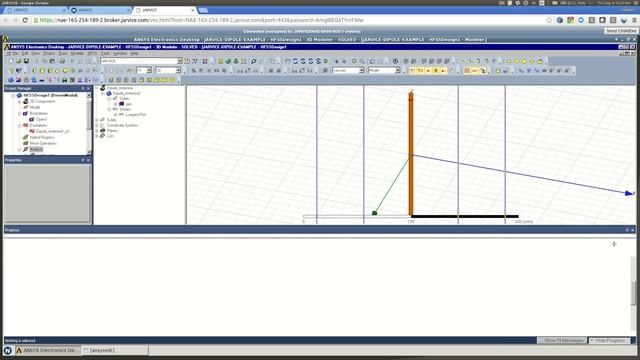Click the Save project disk icon
The height and width of the screenshot is (360, 640).
point(26,61)
